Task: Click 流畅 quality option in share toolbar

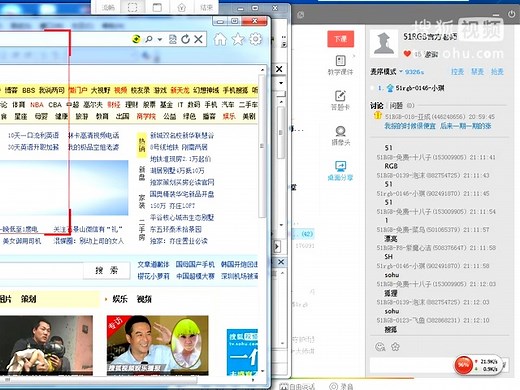Action: click(x=108, y=7)
